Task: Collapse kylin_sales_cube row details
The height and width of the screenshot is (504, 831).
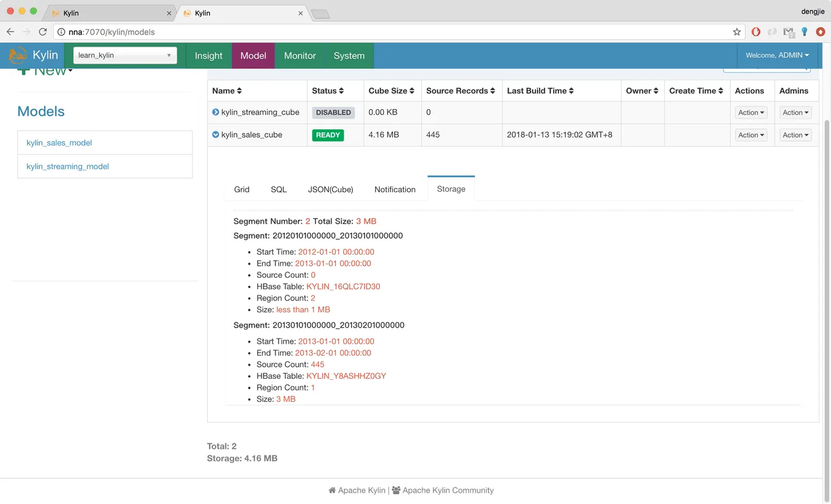Action: [x=215, y=134]
